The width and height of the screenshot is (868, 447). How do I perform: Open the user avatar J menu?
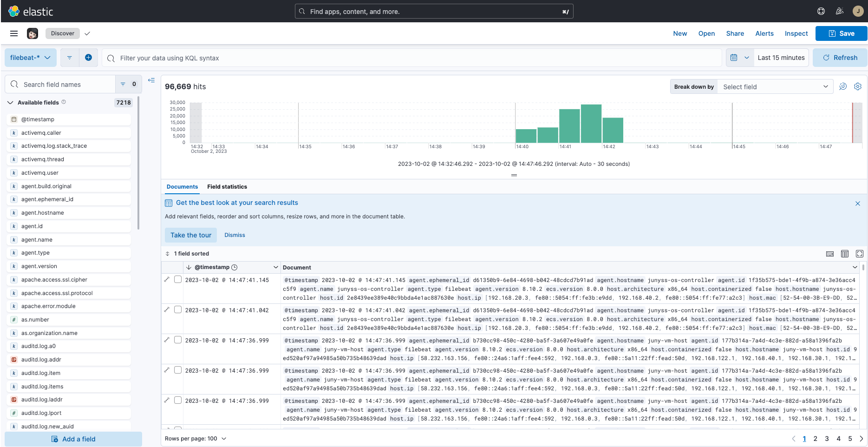(x=858, y=11)
